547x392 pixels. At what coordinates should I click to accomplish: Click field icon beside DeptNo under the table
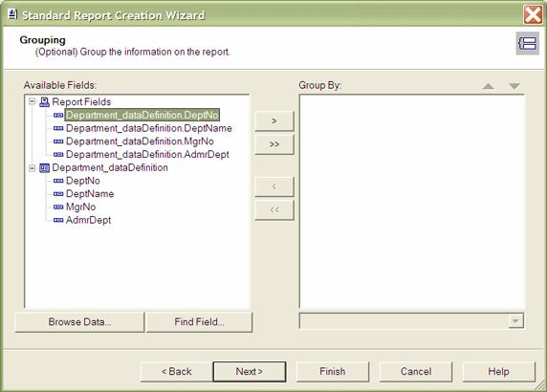(x=58, y=181)
